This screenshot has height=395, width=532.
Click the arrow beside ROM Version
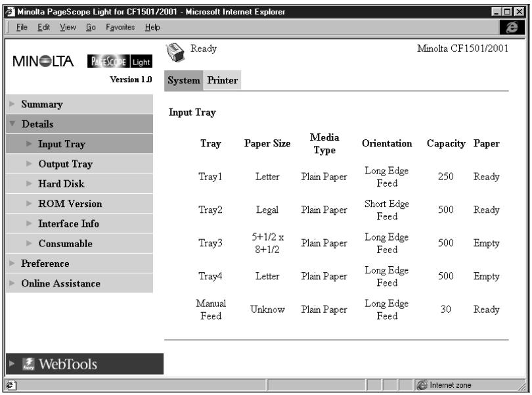click(29, 204)
